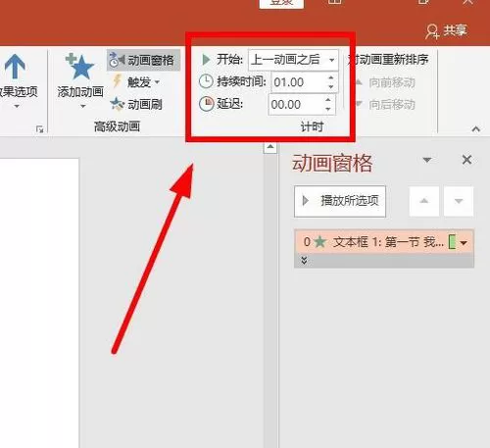Click the green star effect icon of 文本框 1
The width and height of the screenshot is (490, 448).
319,242
